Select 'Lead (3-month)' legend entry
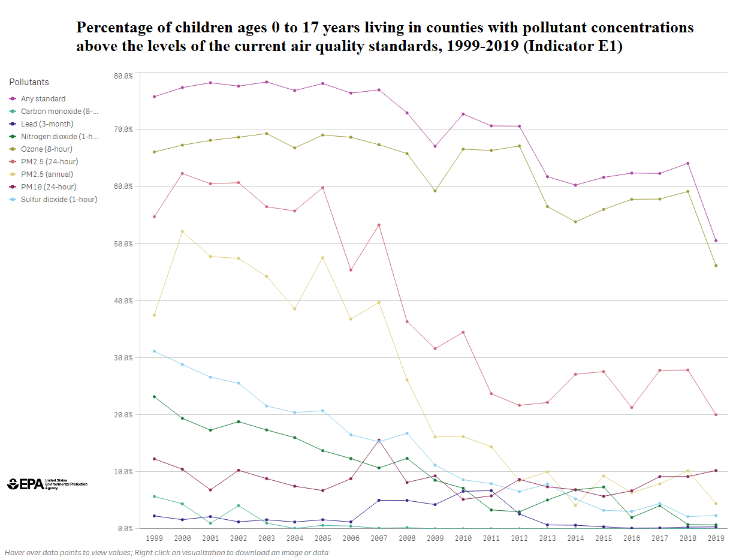 (x=47, y=124)
